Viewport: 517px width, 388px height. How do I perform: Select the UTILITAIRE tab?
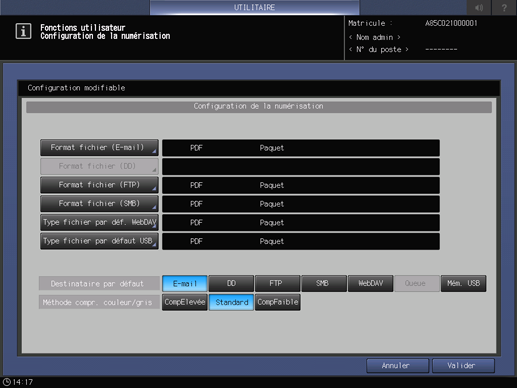[254, 7]
